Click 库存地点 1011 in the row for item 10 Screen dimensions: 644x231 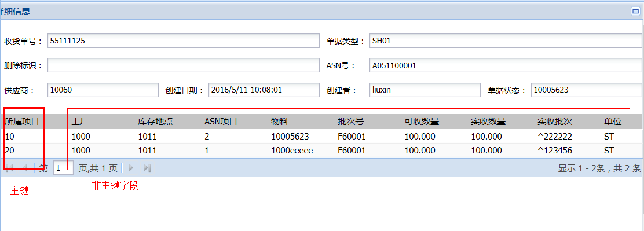(147, 136)
